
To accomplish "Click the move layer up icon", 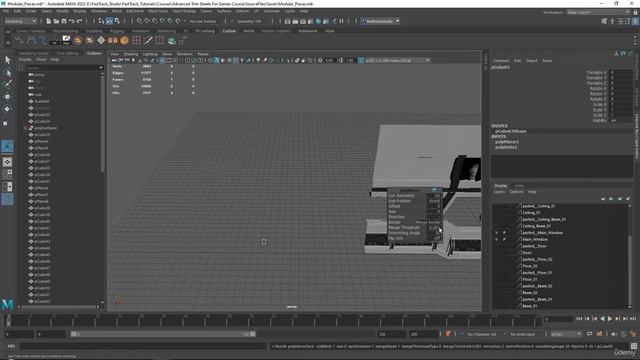I will point(603,199).
